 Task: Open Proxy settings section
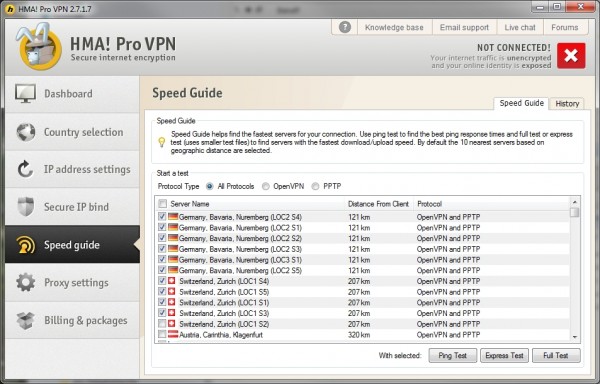pos(72,283)
